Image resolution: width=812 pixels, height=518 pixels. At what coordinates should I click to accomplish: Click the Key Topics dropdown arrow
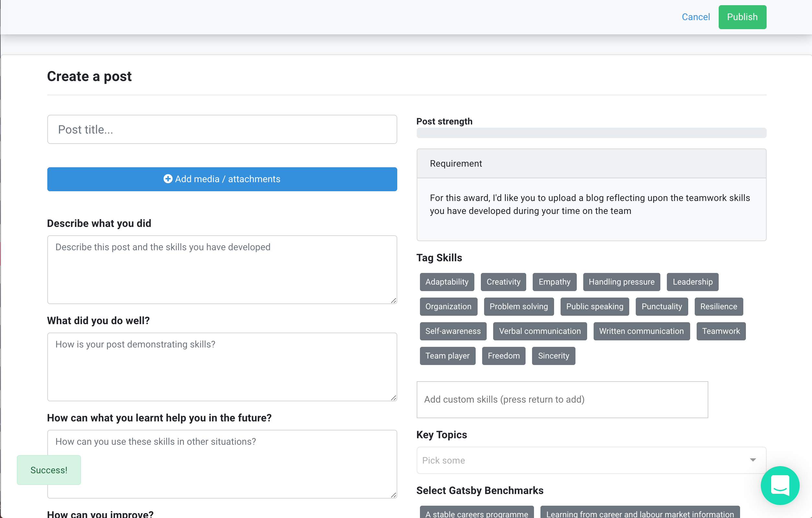pos(753,460)
